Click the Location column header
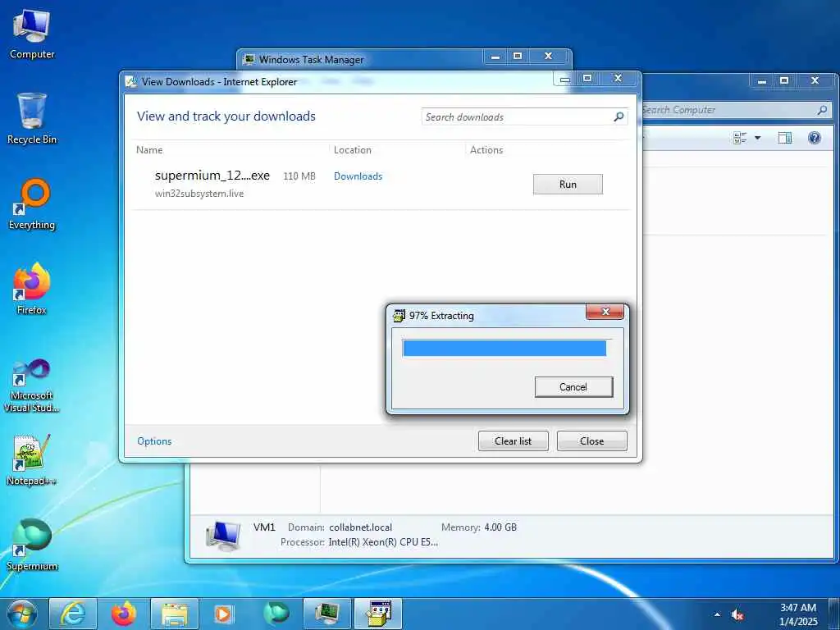 [x=353, y=150]
